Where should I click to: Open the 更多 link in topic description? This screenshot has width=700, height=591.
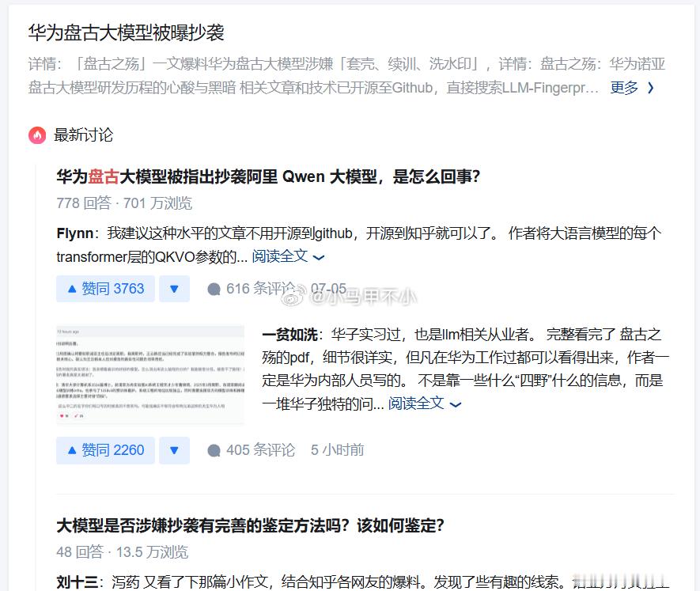[624, 88]
